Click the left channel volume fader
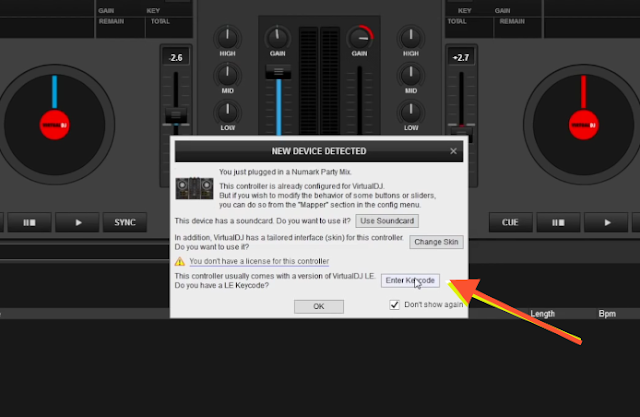The image size is (640, 417). 278,71
